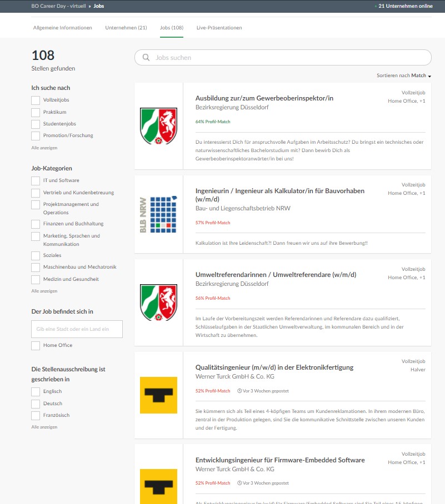This screenshot has width=445, height=504.
Task: Click the clock icon on the Qualitätsingenieur posting
Action: point(239,391)
